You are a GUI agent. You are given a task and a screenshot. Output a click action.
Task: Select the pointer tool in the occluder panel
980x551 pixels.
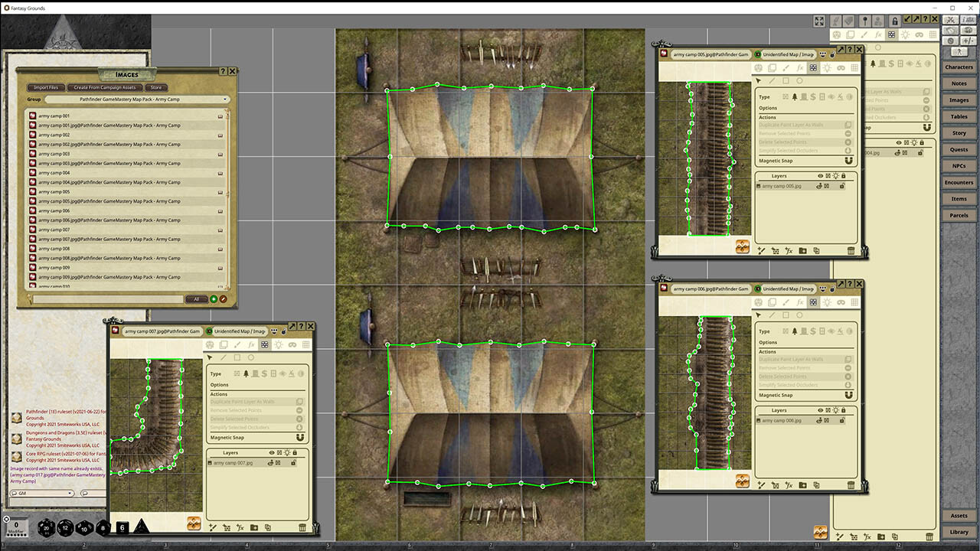coord(210,357)
